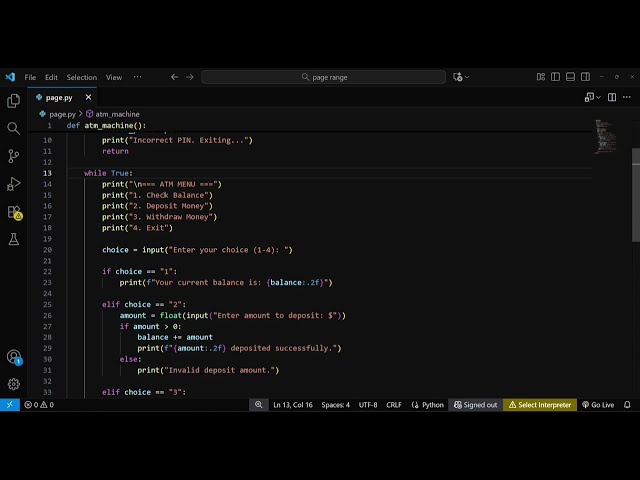Open the Copilot chat dropdown arrow
The height and width of the screenshot is (480, 640).
click(467, 77)
